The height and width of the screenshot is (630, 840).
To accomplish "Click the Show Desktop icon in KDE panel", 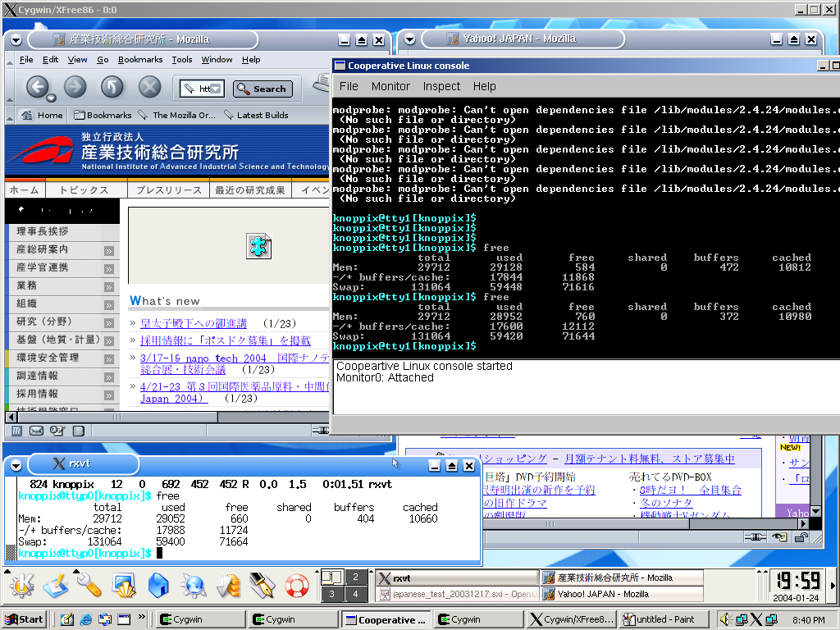I will (56, 585).
